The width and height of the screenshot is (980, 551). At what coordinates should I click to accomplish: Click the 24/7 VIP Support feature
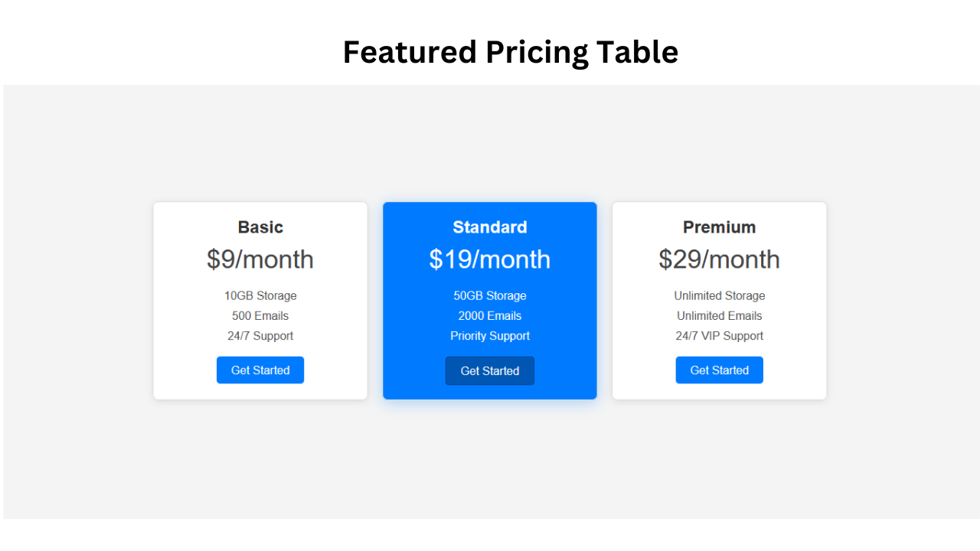click(x=719, y=336)
